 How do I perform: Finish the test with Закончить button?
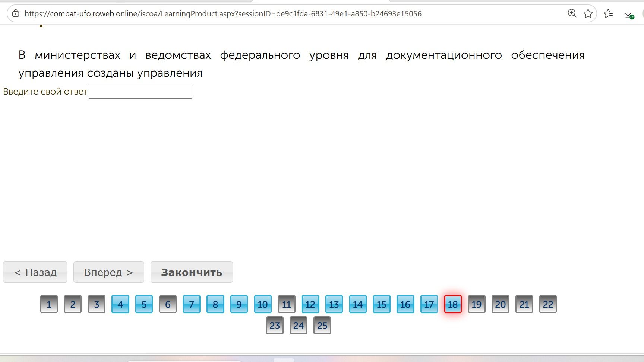point(192,272)
